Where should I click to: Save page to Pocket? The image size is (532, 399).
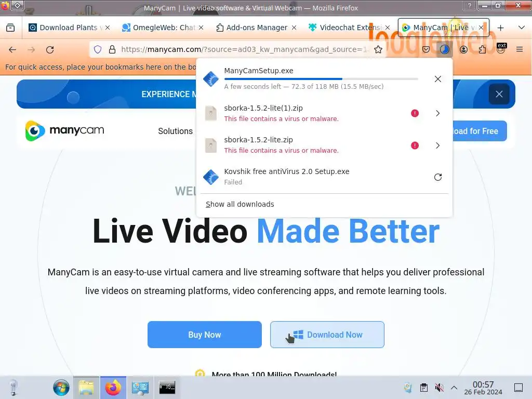pyautogui.click(x=426, y=49)
